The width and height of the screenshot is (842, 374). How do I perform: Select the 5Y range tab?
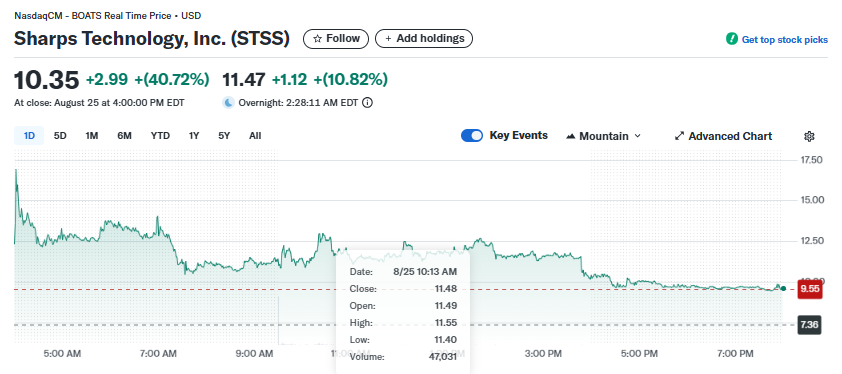click(x=224, y=136)
